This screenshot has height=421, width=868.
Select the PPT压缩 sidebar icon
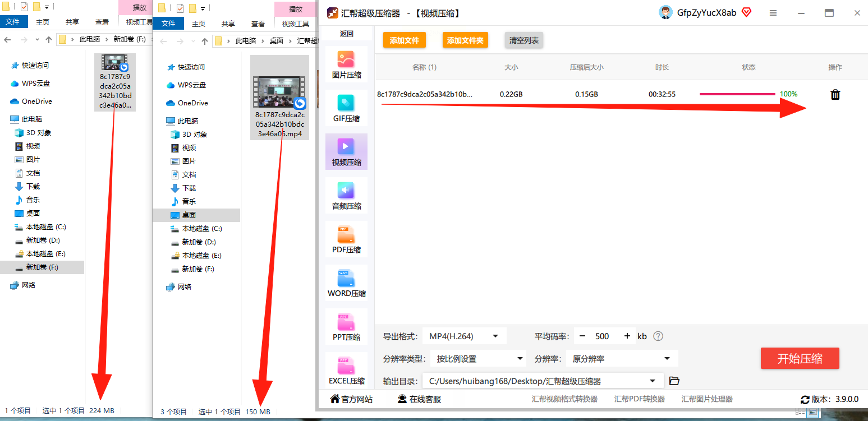346,326
